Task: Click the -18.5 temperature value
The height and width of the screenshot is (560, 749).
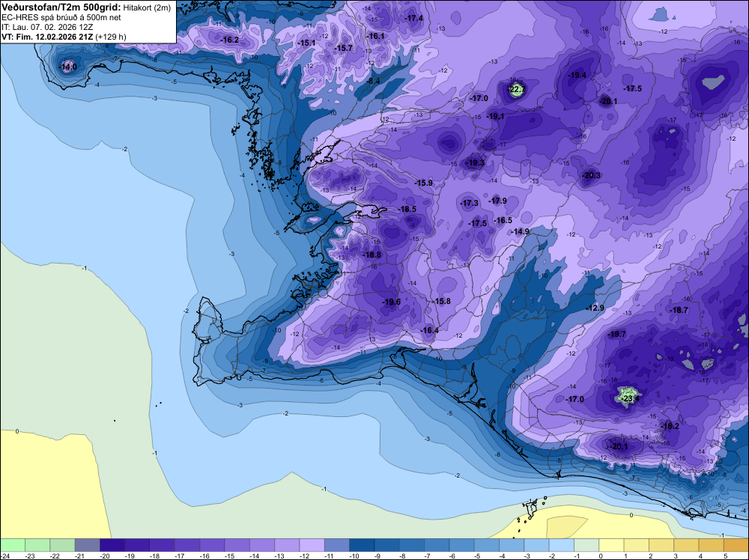Action: 407,209
